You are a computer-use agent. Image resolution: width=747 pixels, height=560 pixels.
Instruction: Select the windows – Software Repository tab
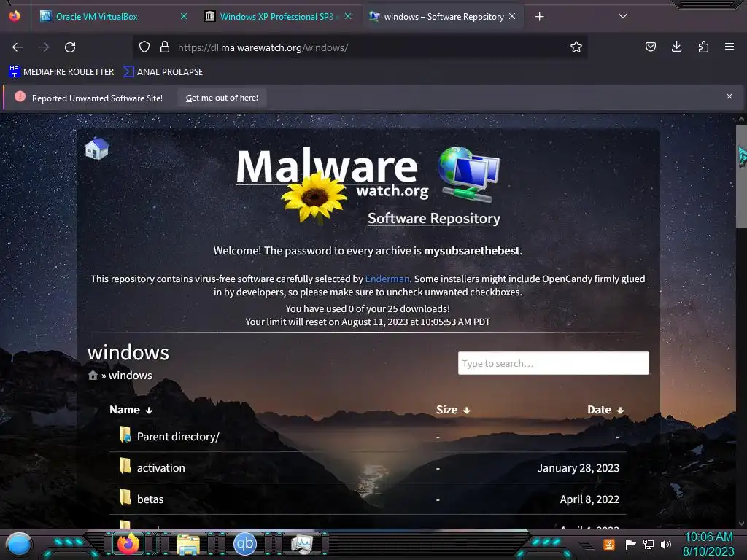[443, 17]
